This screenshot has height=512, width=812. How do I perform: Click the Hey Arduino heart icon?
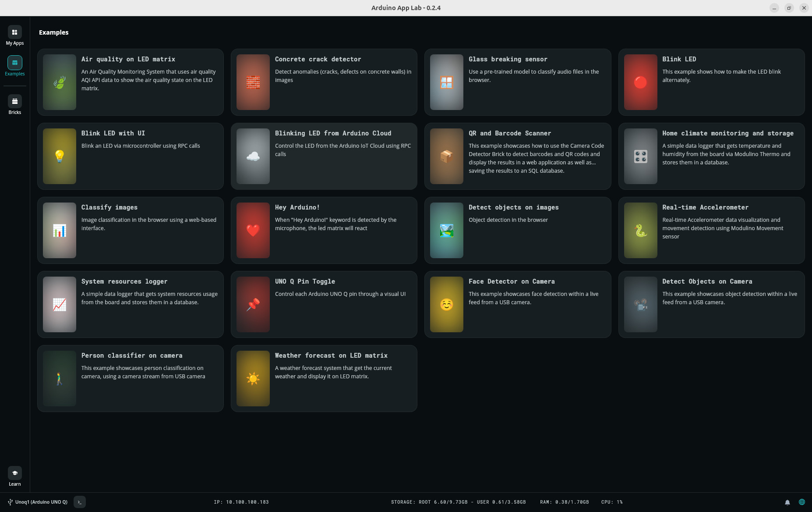point(253,230)
